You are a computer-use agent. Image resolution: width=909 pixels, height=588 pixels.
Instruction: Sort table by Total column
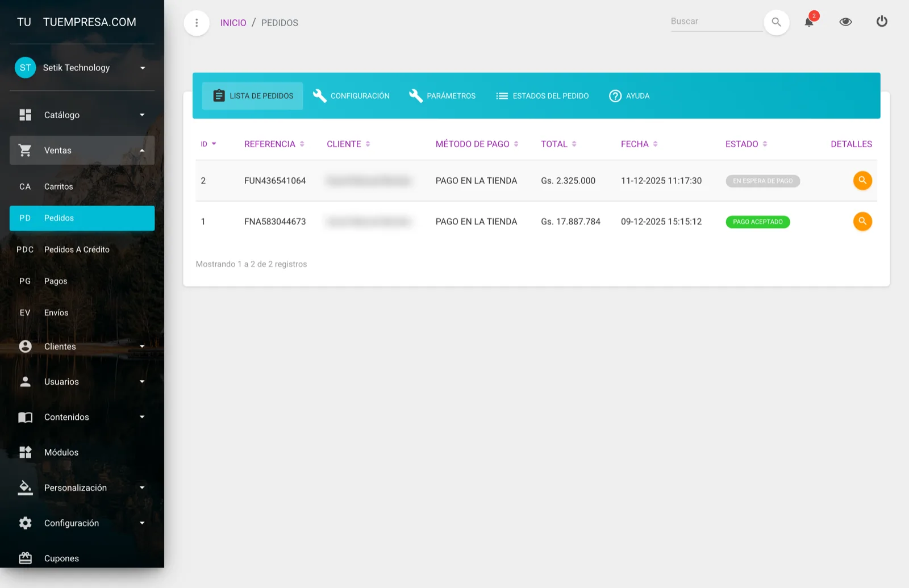pos(558,144)
